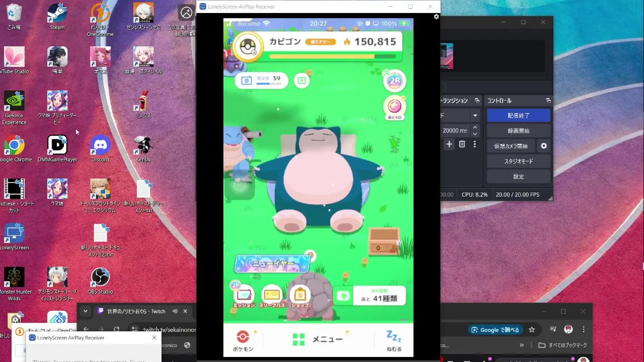644x362 pixels.
Task: Open すべてのブックマーク folder in Chrome
Action: (562, 345)
